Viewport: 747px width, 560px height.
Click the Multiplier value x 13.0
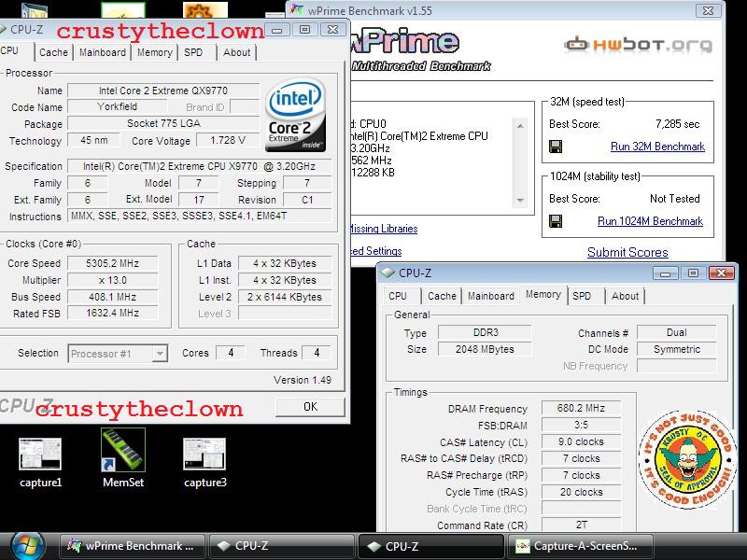112,280
